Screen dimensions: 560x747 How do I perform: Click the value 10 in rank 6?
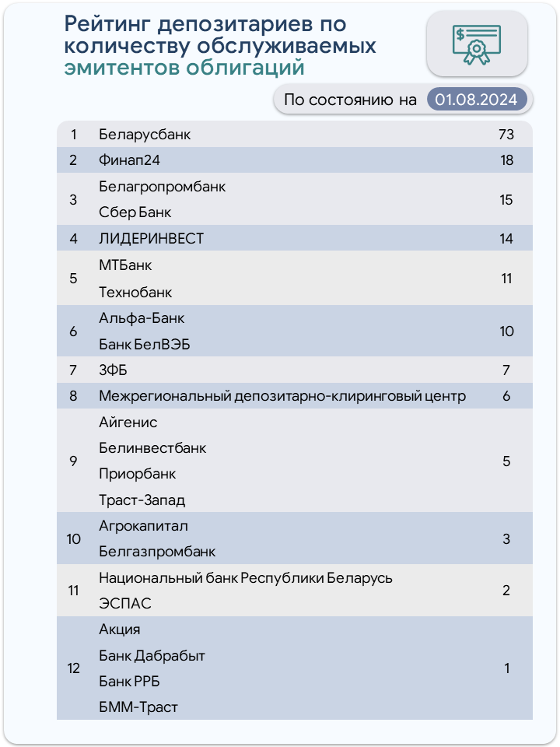506,331
